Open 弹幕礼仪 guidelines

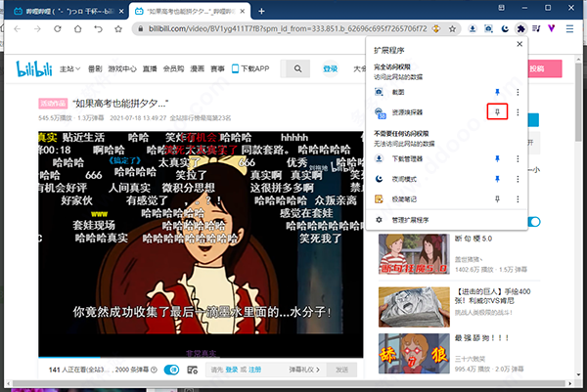[304, 370]
